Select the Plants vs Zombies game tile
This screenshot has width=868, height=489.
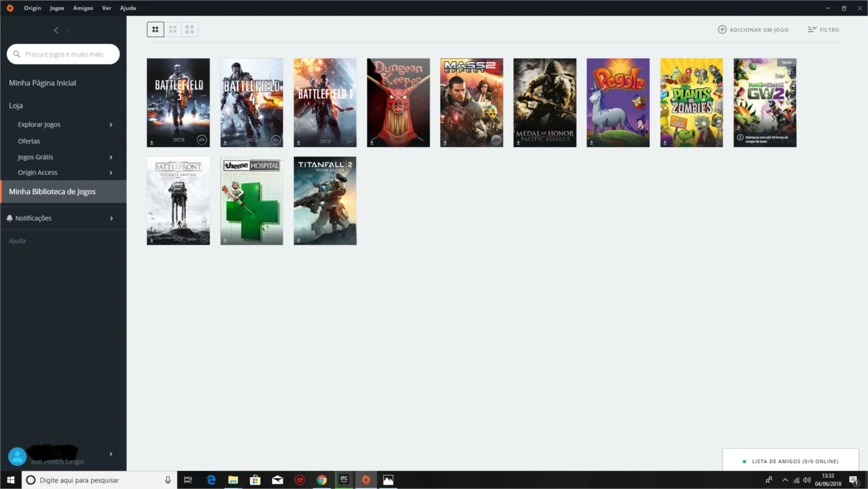[x=692, y=102]
